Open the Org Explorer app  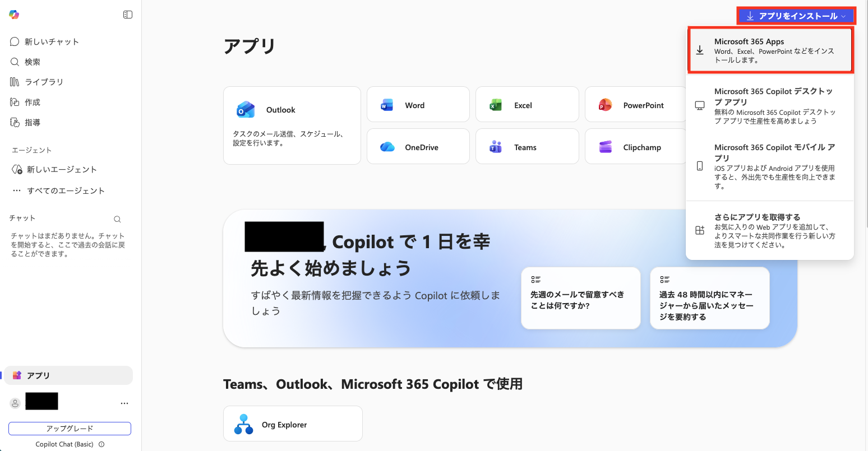(x=292, y=424)
